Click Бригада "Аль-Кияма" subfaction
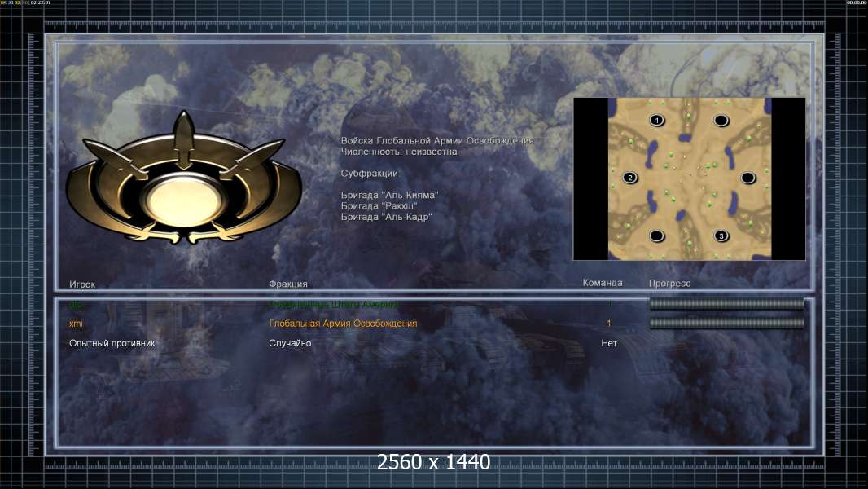Screen dimensions: 868x489 389,195
